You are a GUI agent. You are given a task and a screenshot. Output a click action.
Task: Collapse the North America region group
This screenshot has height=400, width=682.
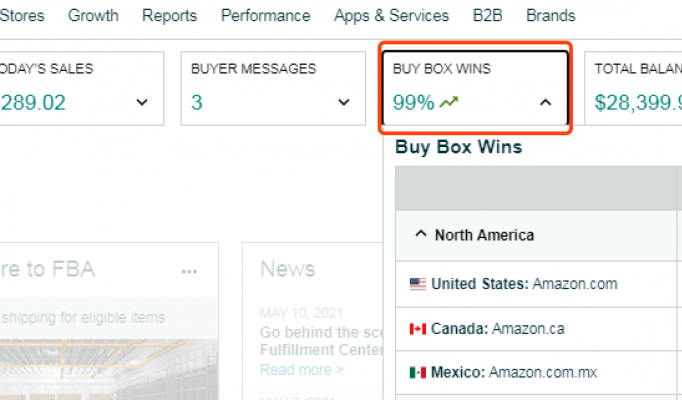[x=420, y=235]
